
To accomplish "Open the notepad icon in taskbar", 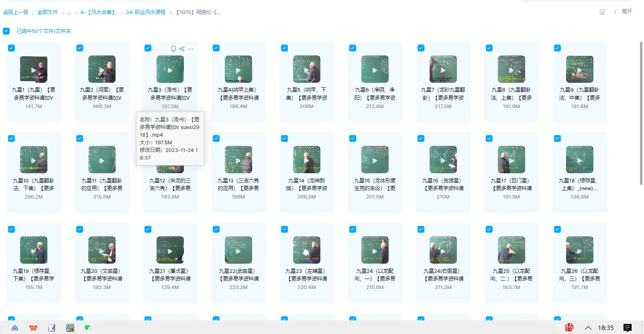I will pyautogui.click(x=52, y=328).
